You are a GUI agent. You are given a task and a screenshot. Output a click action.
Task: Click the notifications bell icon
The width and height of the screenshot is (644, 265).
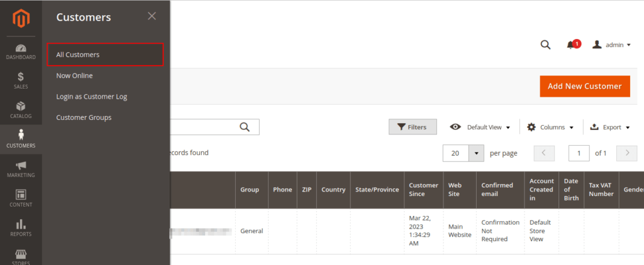click(x=571, y=45)
